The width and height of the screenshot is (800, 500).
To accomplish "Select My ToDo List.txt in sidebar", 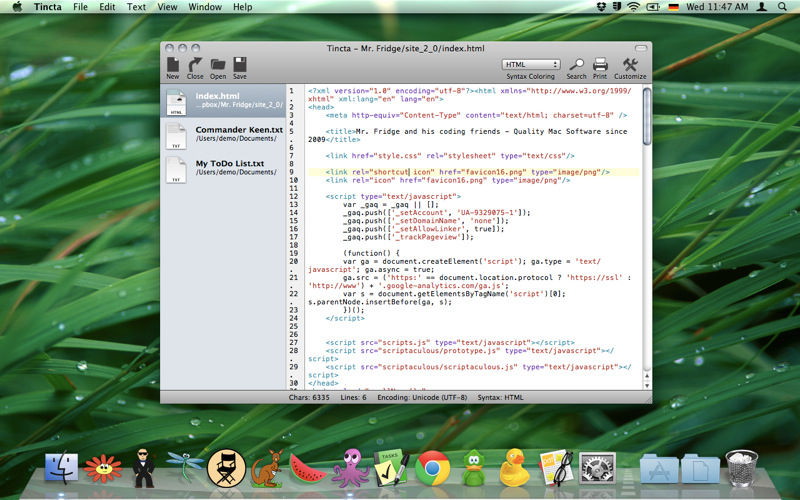I will click(x=223, y=168).
